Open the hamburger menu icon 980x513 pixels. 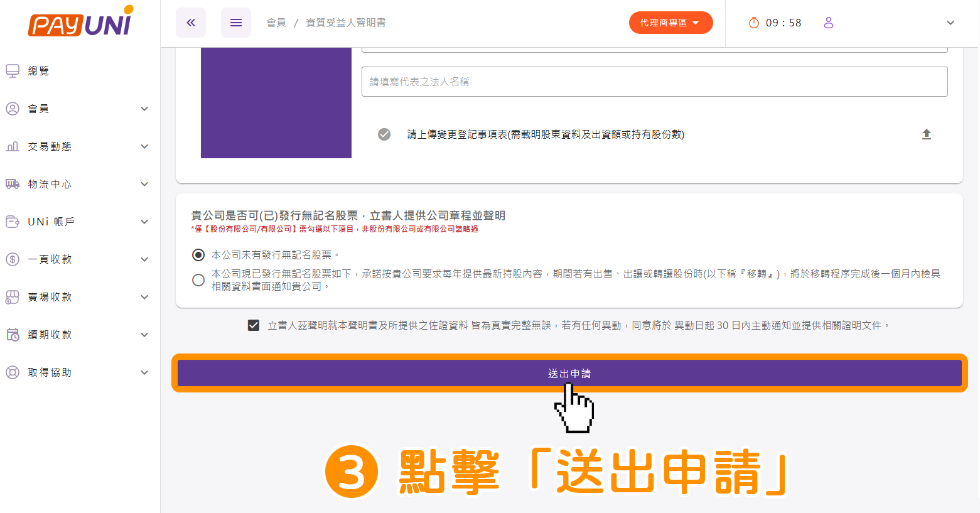pos(236,23)
